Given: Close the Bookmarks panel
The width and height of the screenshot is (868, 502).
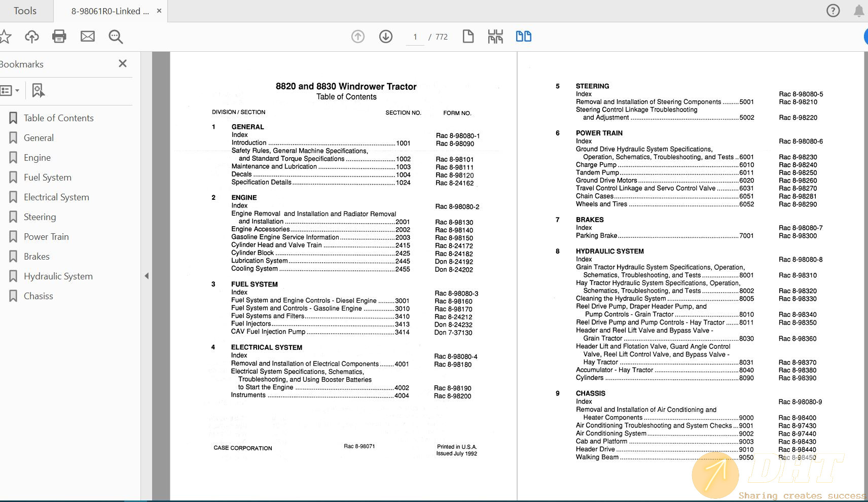Looking at the screenshot, I should [x=123, y=64].
